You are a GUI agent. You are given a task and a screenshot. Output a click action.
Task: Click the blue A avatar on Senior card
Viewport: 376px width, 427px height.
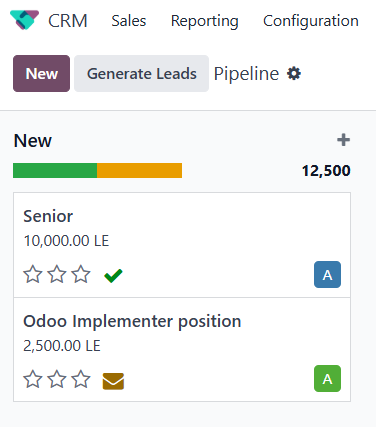tap(327, 275)
